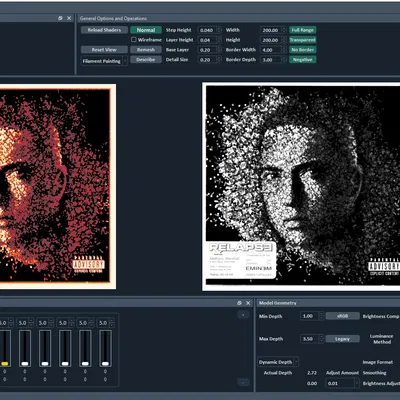Screen dimensions: 400x400
Task: Toggle the Legacy luminance method button
Action: [342, 339]
